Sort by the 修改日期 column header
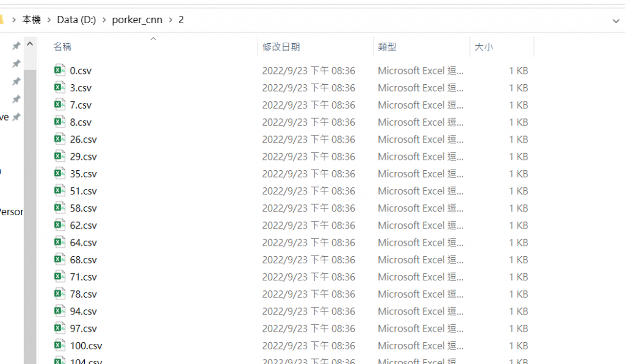This screenshot has height=364, width=625. (x=281, y=46)
